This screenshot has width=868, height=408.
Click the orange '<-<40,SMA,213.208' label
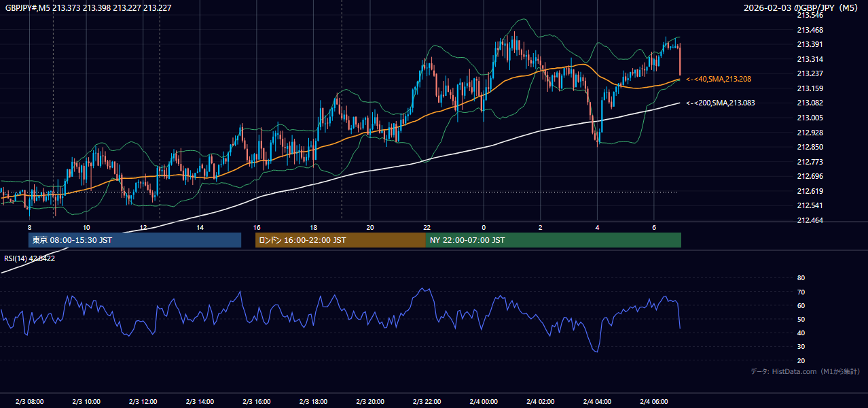click(x=719, y=80)
